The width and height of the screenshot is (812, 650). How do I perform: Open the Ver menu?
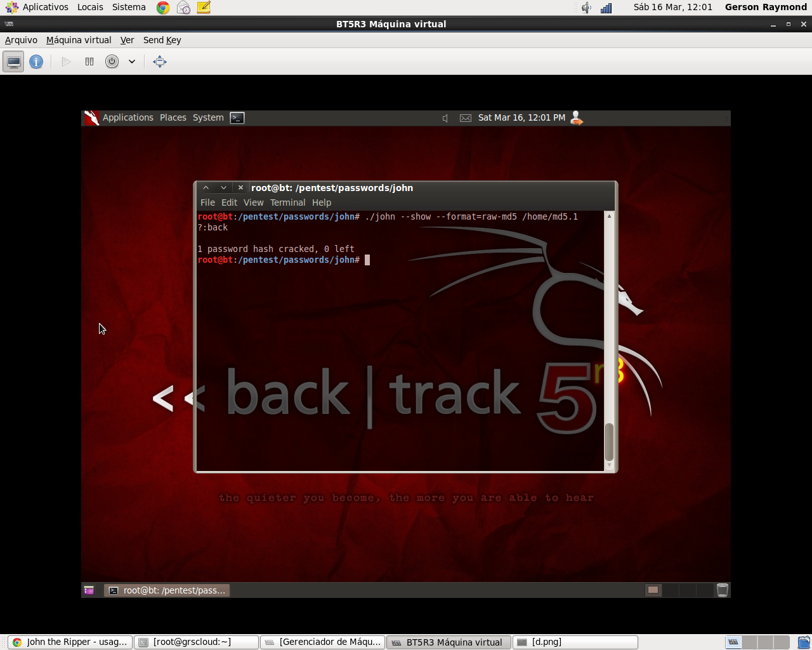127,40
